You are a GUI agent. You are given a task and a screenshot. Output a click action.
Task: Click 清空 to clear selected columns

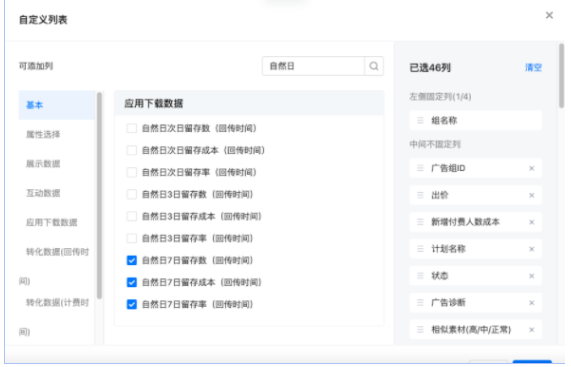[533, 68]
